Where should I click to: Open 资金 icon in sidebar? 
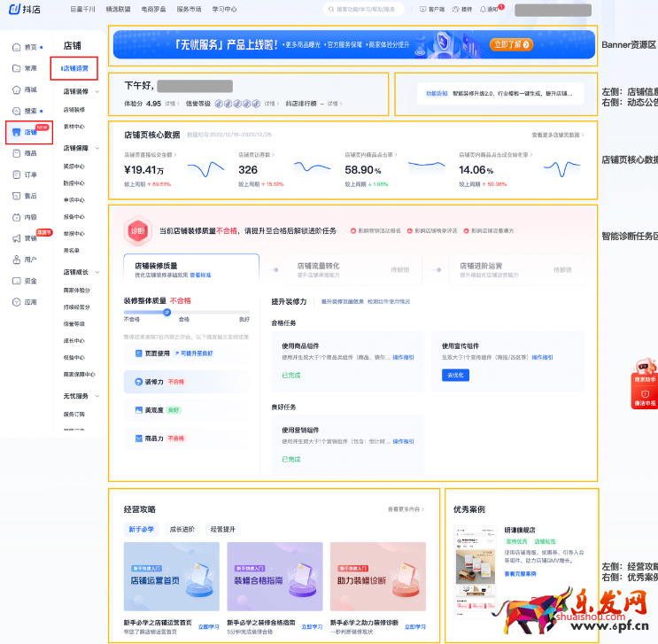tap(16, 281)
